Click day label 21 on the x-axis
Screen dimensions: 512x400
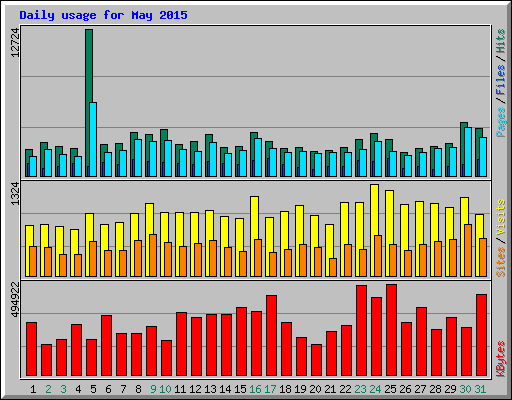pos(330,389)
